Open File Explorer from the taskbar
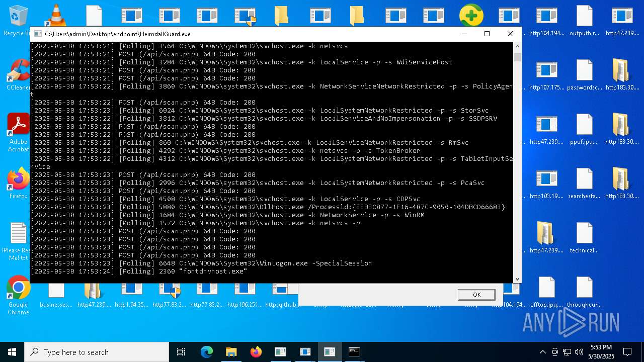 pos(231,352)
